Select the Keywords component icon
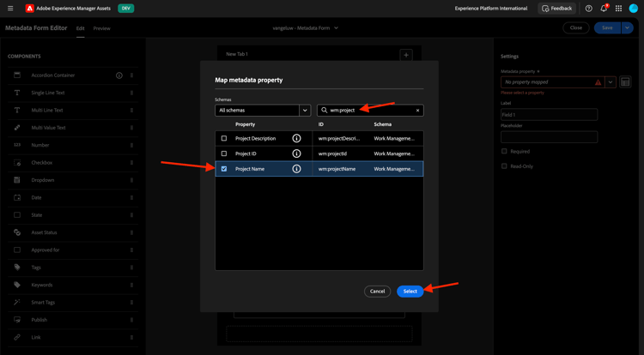Screen dimensions: 644x355 tap(17, 285)
